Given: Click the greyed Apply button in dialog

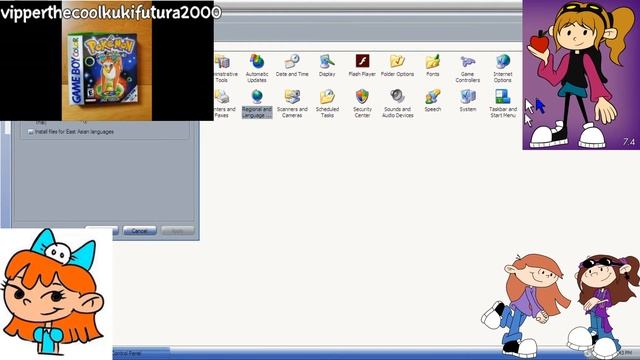Looking at the screenshot, I should pos(177,231).
